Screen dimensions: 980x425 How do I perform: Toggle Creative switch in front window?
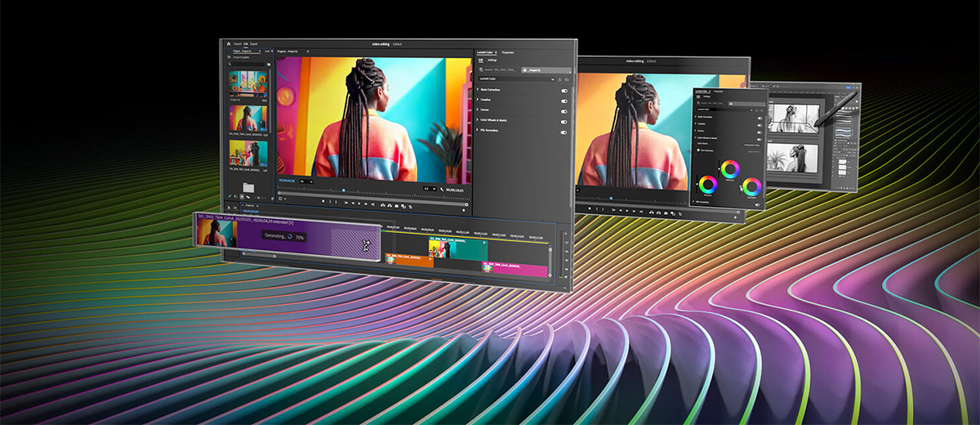tap(564, 101)
